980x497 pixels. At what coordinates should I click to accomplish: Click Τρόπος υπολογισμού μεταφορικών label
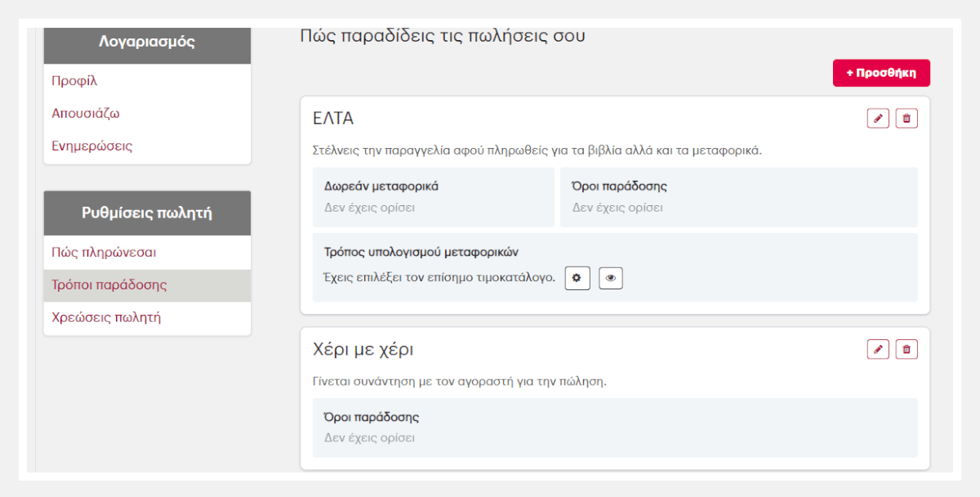(x=421, y=252)
